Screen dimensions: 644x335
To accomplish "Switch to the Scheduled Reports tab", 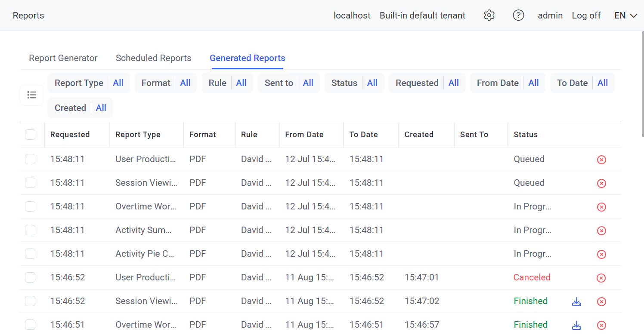I will [153, 58].
